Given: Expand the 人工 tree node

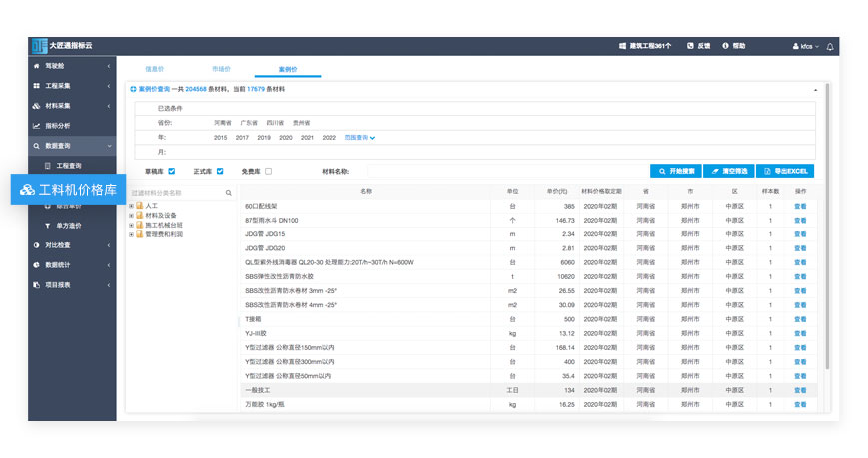Looking at the screenshot, I should [x=131, y=206].
